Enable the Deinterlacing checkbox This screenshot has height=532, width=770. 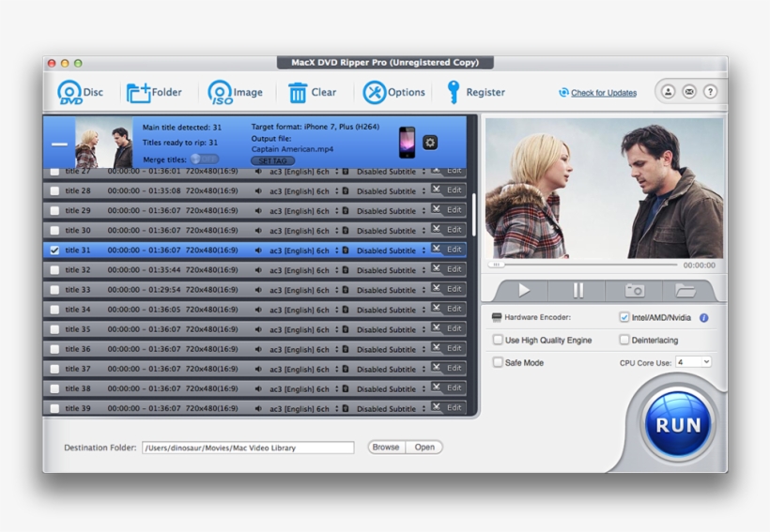click(624, 340)
